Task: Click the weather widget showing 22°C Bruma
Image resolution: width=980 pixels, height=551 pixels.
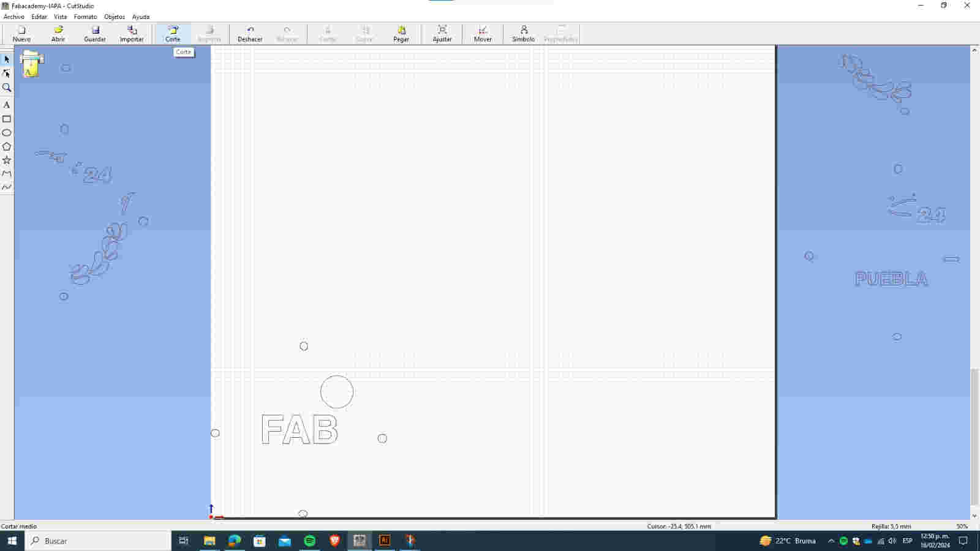Action: click(x=788, y=541)
